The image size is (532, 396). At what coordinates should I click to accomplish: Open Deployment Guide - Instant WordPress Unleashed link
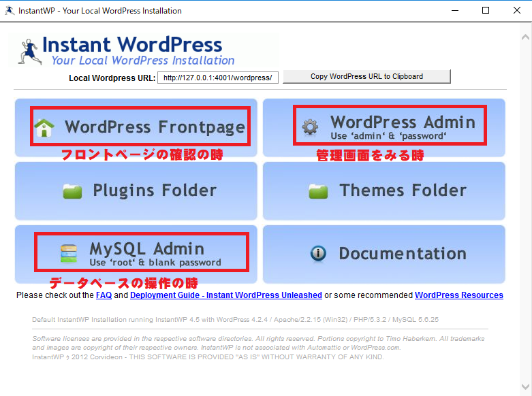[x=225, y=295]
